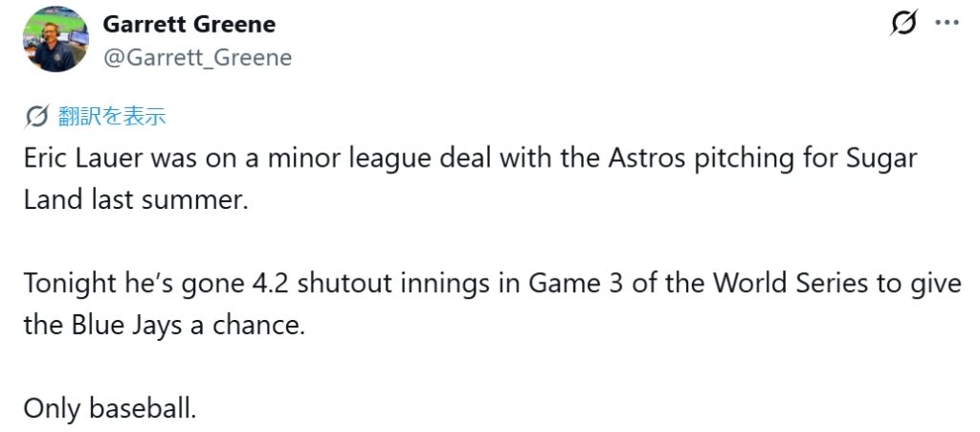
Task: Open the three-dot more options menu
Action: (x=946, y=23)
